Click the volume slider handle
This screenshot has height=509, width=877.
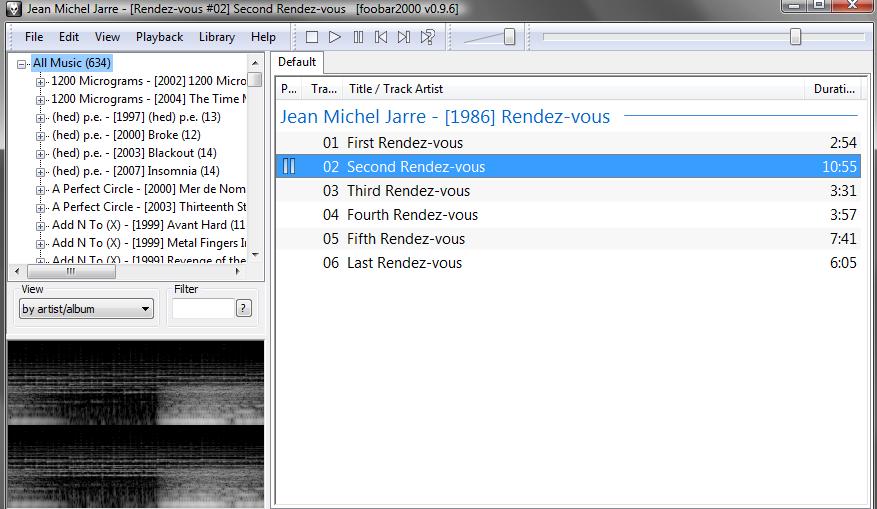tap(509, 37)
